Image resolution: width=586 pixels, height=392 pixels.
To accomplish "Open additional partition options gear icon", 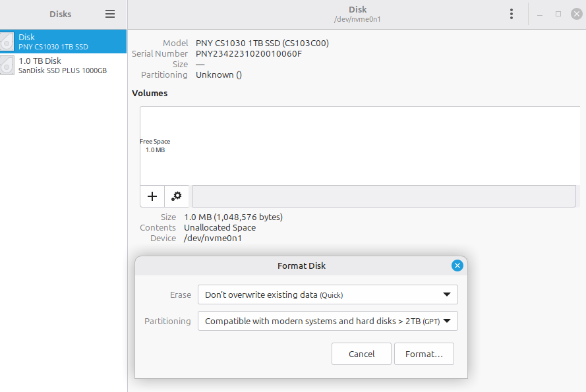I will (177, 196).
